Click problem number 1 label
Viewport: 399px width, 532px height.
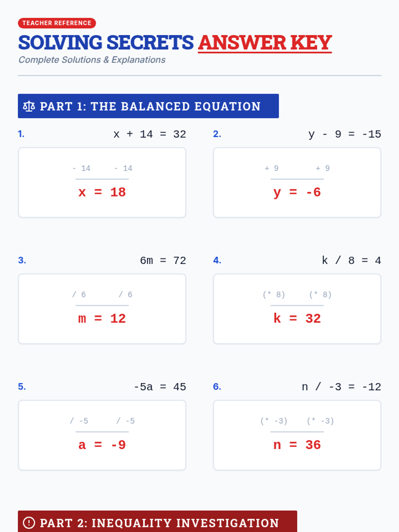[21, 134]
